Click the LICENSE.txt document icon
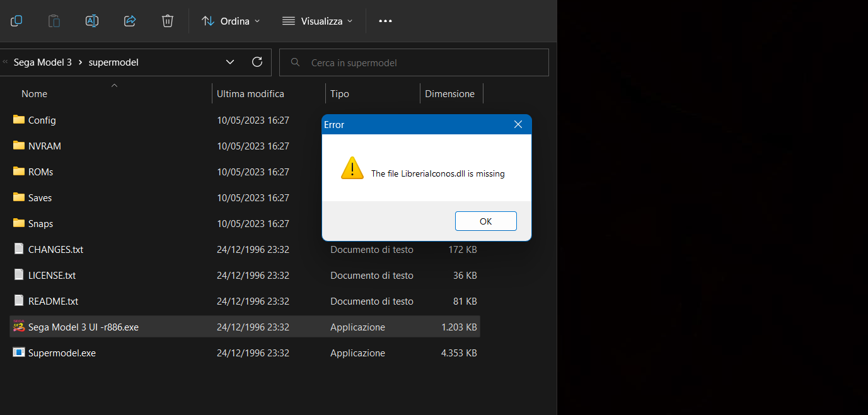The width and height of the screenshot is (868, 415). click(19, 274)
